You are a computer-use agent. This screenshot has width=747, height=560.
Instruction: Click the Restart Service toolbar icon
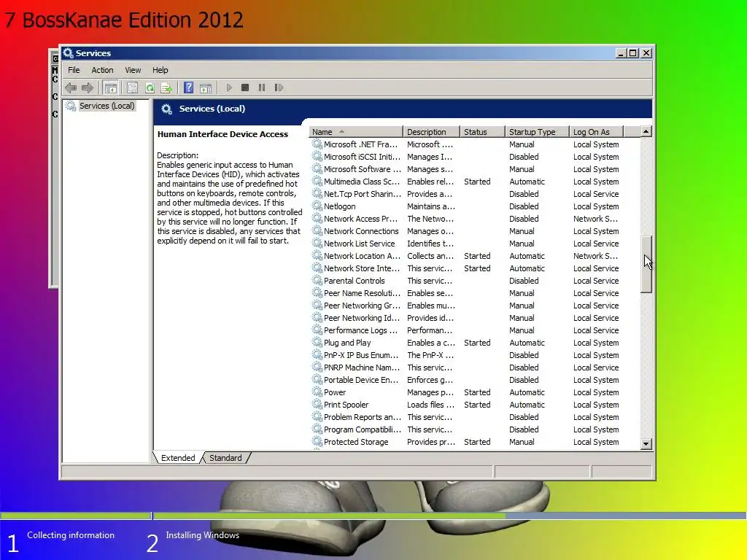(279, 87)
